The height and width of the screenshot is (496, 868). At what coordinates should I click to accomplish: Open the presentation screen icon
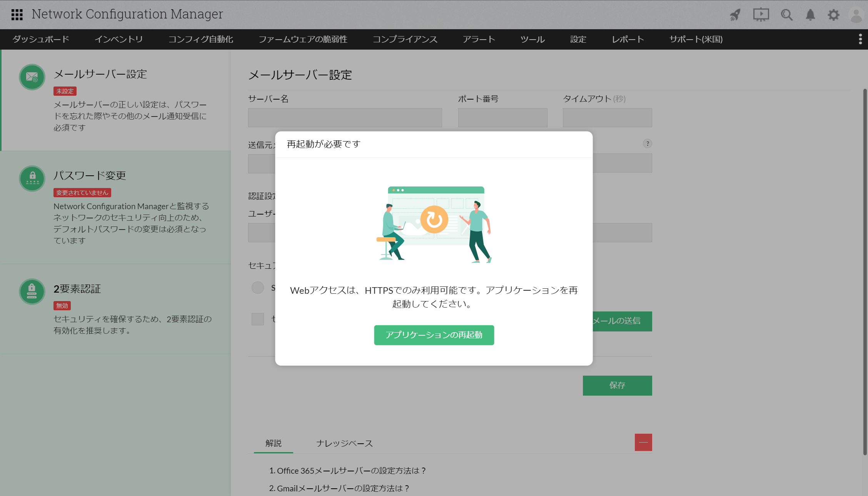click(x=761, y=15)
